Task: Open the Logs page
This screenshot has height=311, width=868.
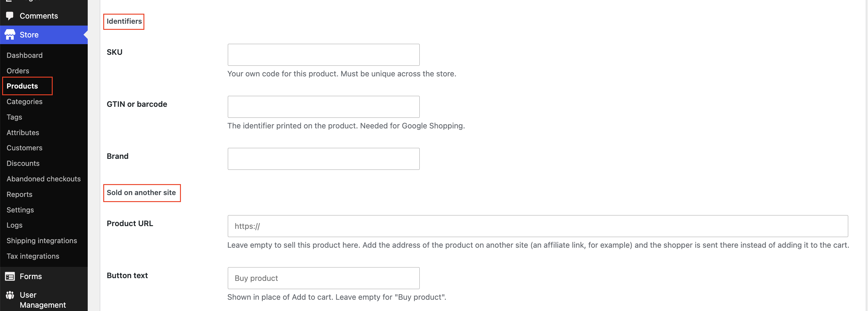Action: pos(15,225)
